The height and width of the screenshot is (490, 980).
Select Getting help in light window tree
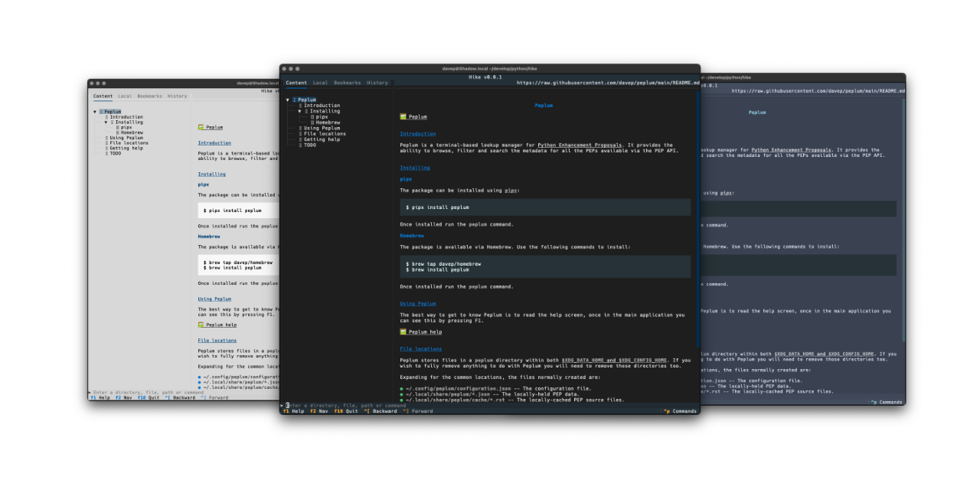coord(126,148)
